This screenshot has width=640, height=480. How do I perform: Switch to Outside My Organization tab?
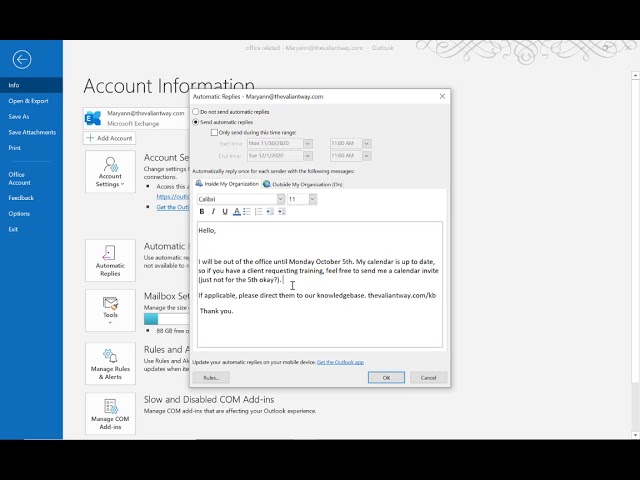303,184
